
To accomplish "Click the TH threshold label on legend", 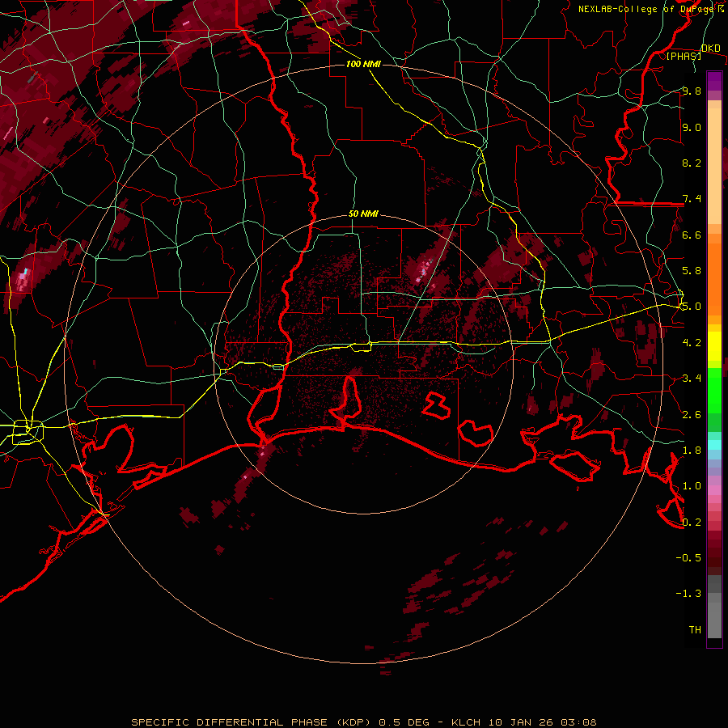I will pos(695,630).
